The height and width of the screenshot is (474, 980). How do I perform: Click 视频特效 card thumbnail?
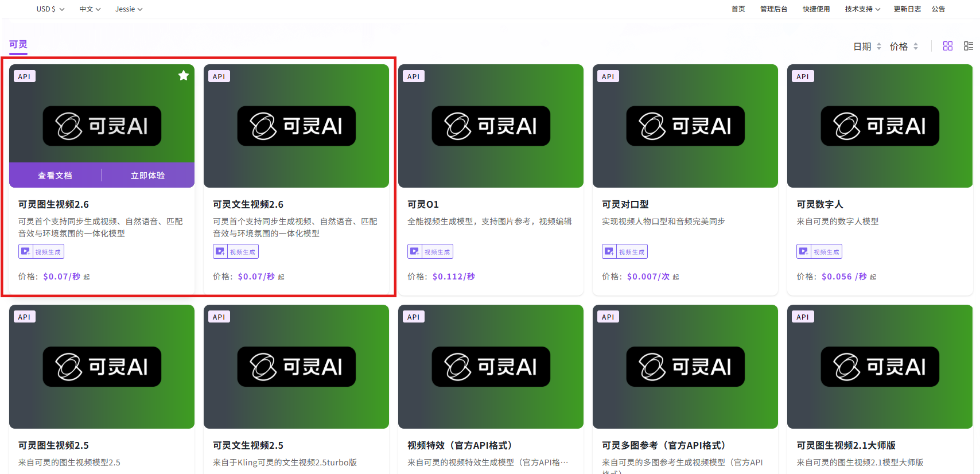[x=491, y=367]
